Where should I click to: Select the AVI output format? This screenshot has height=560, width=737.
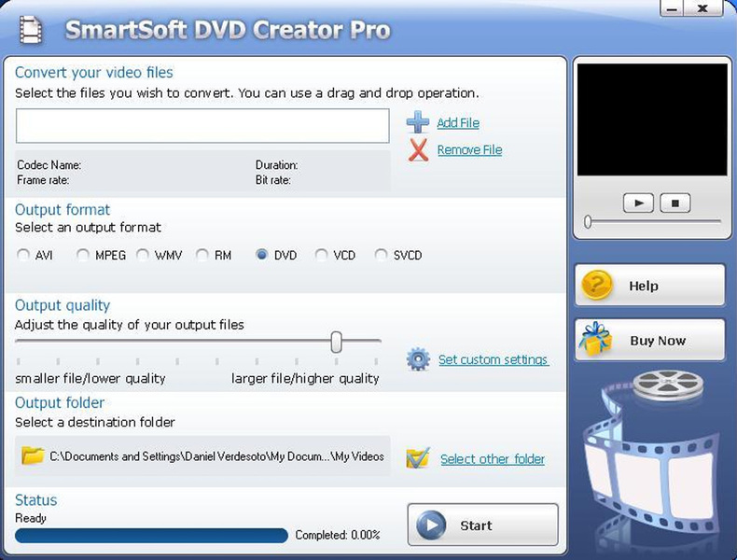[22, 255]
